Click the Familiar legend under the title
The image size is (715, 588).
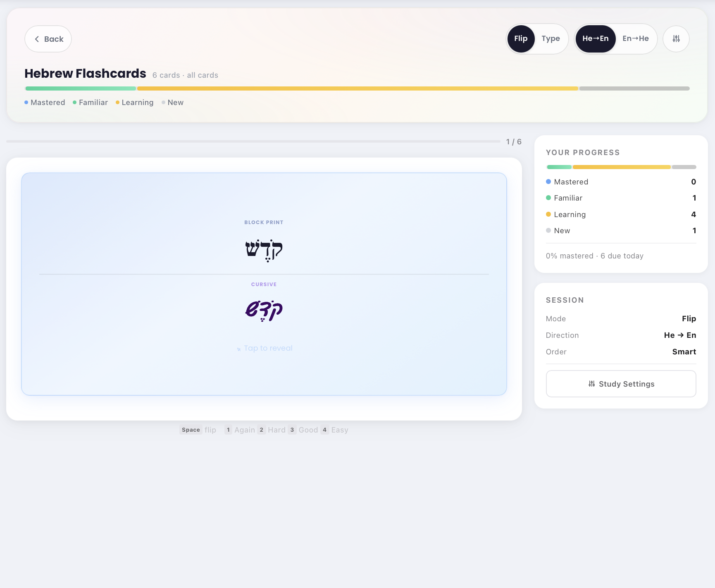(x=90, y=103)
